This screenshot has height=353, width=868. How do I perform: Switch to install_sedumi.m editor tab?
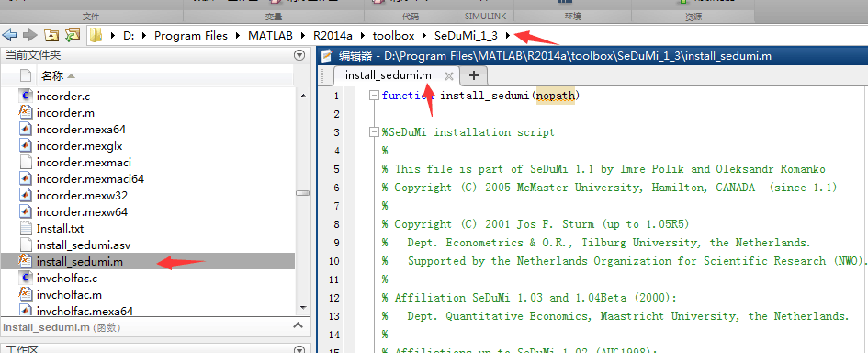tap(388, 75)
